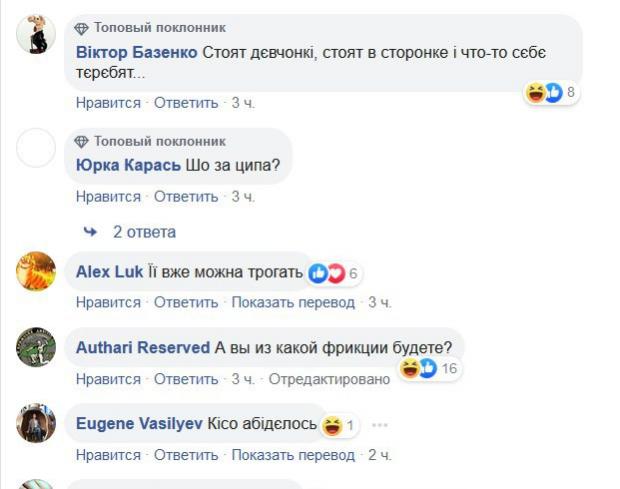Like Юрка Карась's comment with Нравится
This screenshot has width=620, height=489.
pyautogui.click(x=108, y=197)
